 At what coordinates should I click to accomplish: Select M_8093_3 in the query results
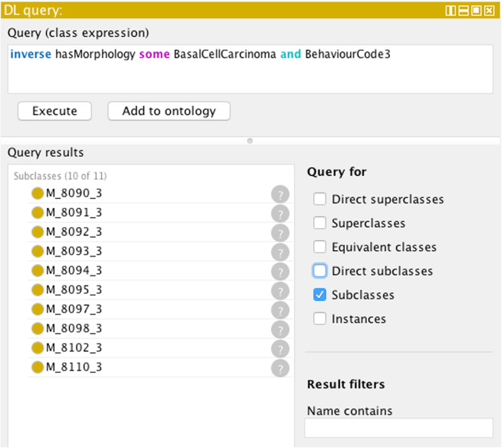(x=74, y=251)
